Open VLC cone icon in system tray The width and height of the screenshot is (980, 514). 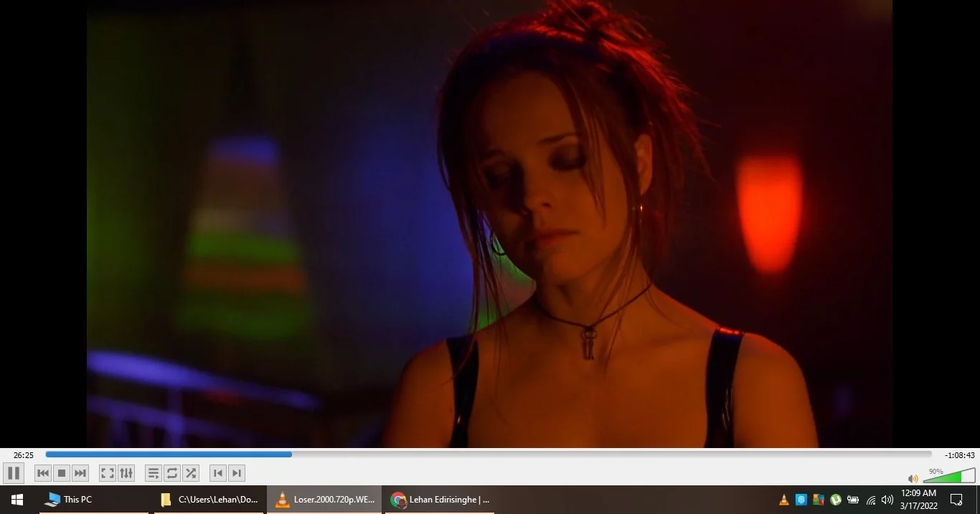(x=784, y=500)
